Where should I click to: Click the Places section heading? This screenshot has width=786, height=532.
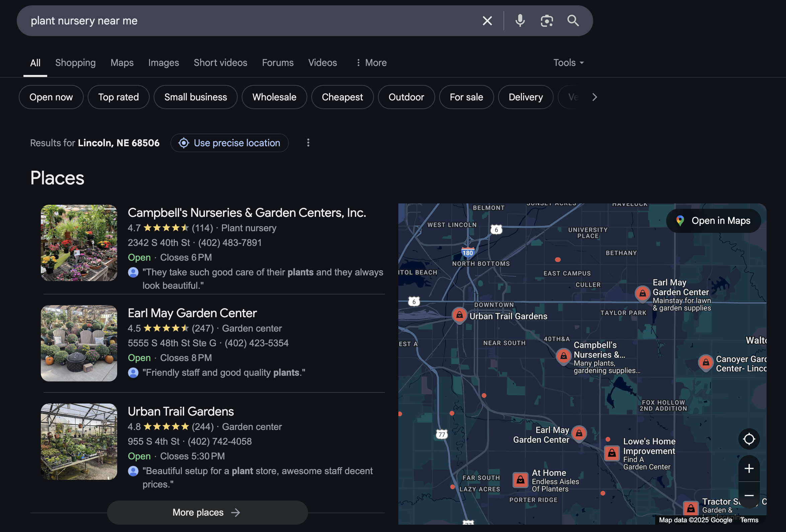[x=57, y=178]
